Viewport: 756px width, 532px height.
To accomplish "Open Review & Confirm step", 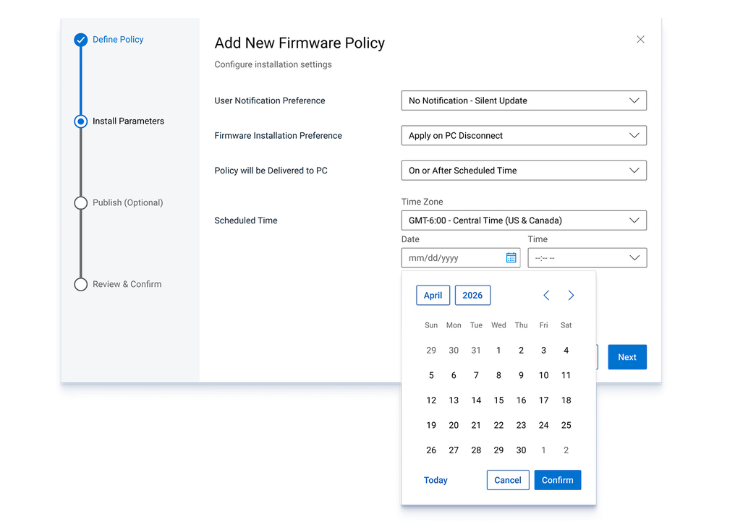I will point(127,284).
